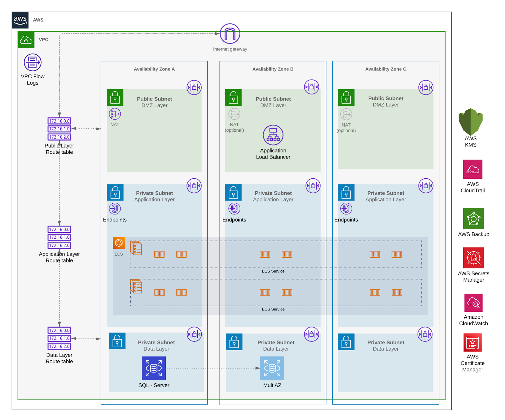Image resolution: width=505 pixels, height=420 pixels.
Task: Click the Availability Zone A heading
Action: coord(154,69)
